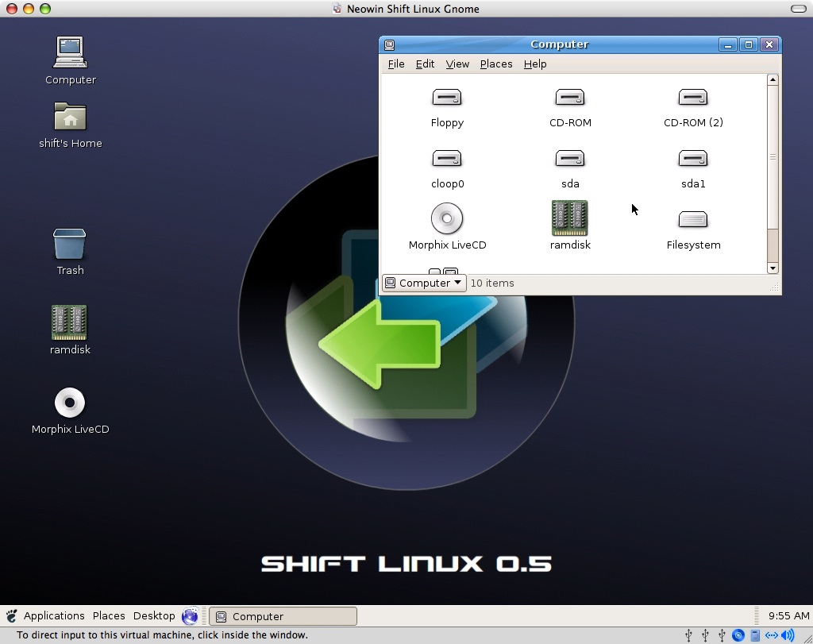Launch the web browser globe icon in panel
This screenshot has height=644, width=813.
[x=190, y=616]
